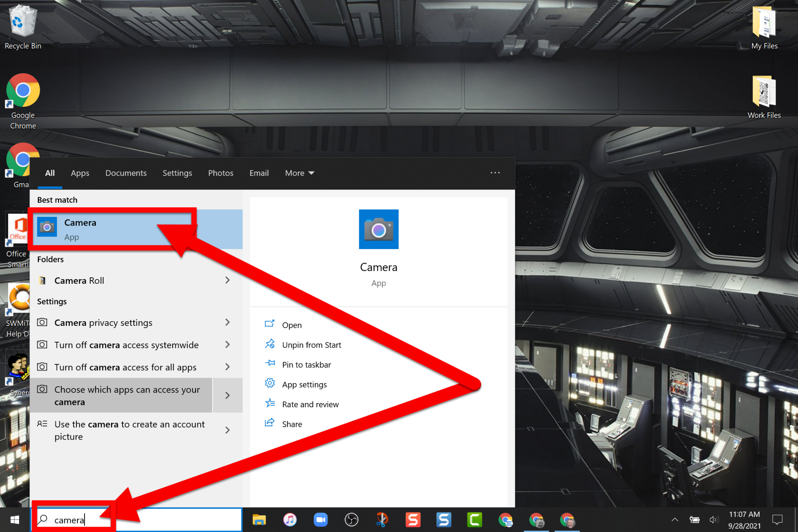
Task: Open Zoom from the taskbar
Action: click(321, 520)
